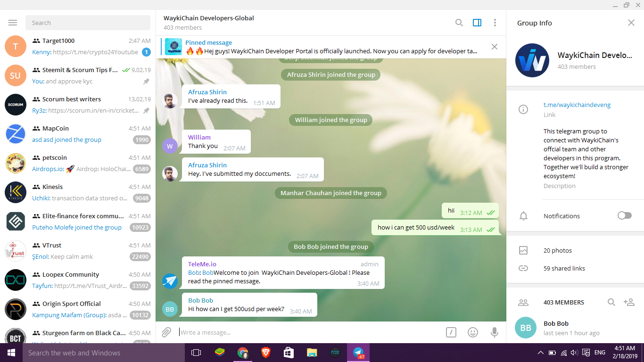Click the ENG language indicator

tap(600, 353)
